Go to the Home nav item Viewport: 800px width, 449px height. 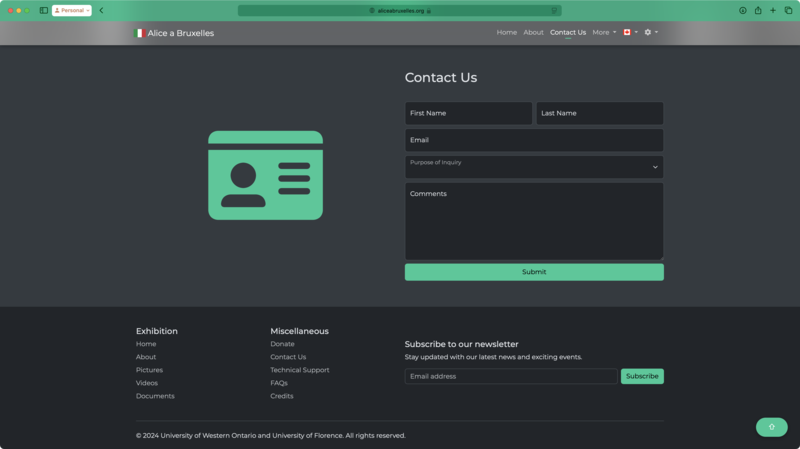(507, 32)
